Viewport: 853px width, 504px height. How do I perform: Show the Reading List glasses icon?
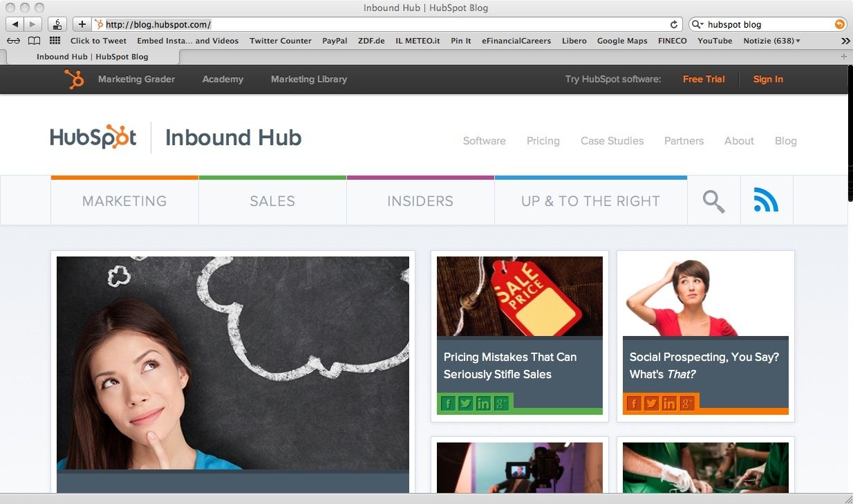(13, 41)
